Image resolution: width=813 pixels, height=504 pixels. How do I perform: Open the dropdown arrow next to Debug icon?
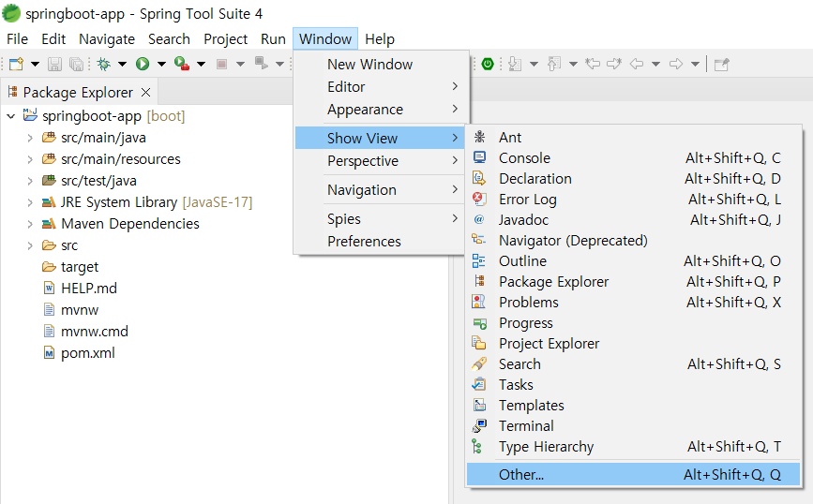click(x=122, y=65)
